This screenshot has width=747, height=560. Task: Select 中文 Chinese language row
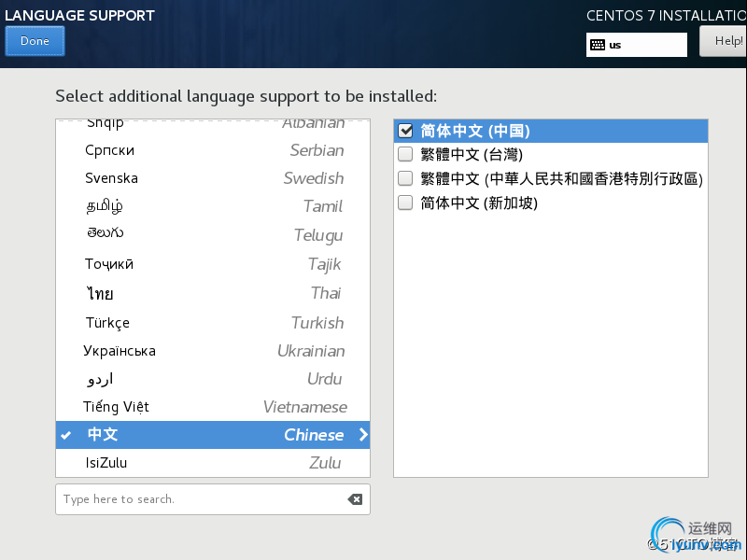[x=213, y=435]
